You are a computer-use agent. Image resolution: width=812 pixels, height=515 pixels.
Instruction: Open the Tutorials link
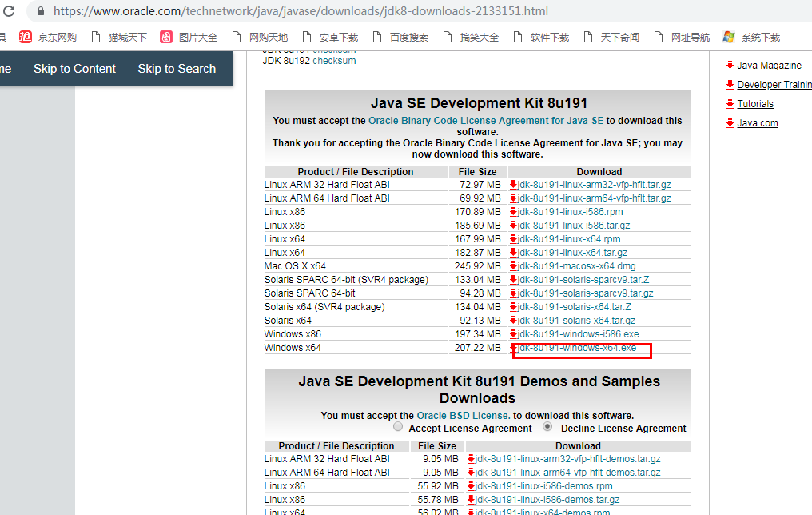(755, 104)
